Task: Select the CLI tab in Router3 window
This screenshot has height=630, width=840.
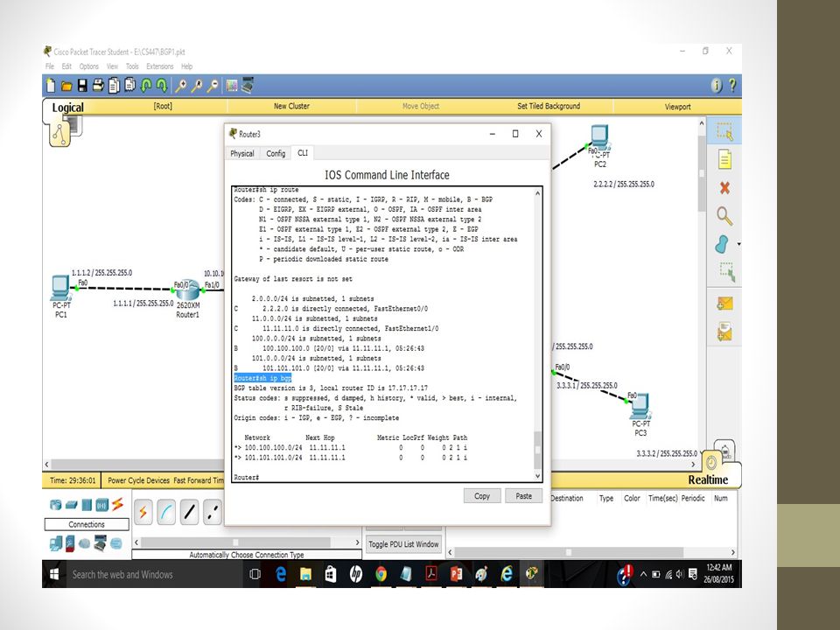Action: (303, 152)
